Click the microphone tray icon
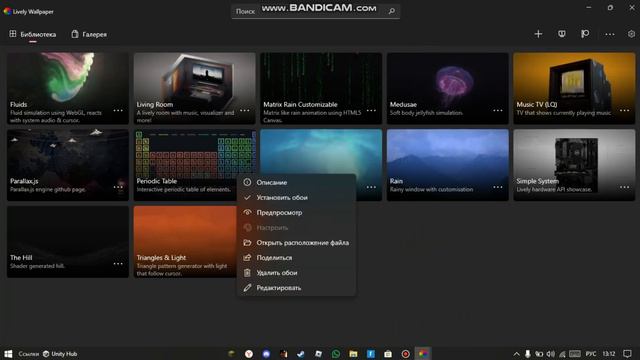This screenshot has width=640, height=360. click(x=528, y=354)
